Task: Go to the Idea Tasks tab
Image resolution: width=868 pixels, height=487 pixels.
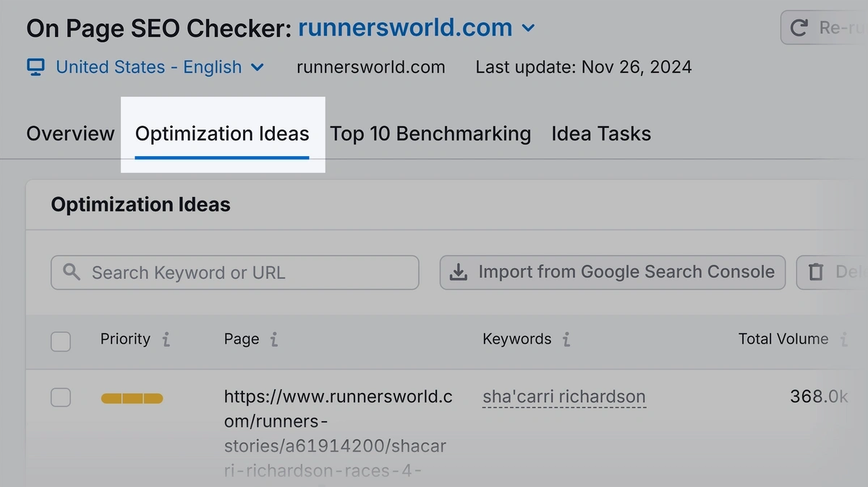Action: [601, 134]
